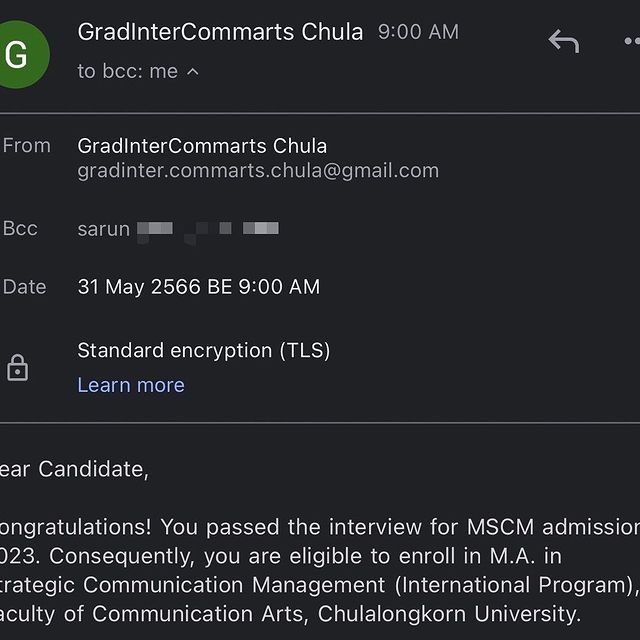This screenshot has height=640, width=640.
Task: Tap the 'to bcc: me' recipient summary
Action: click(x=128, y=71)
